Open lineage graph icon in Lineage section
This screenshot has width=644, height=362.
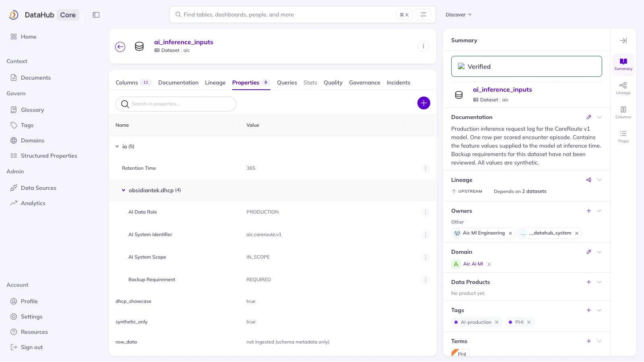point(588,180)
